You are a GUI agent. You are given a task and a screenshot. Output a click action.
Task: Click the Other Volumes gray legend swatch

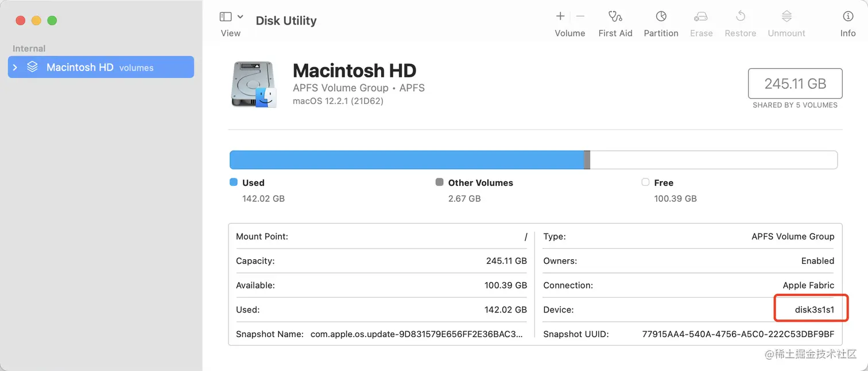coord(439,182)
